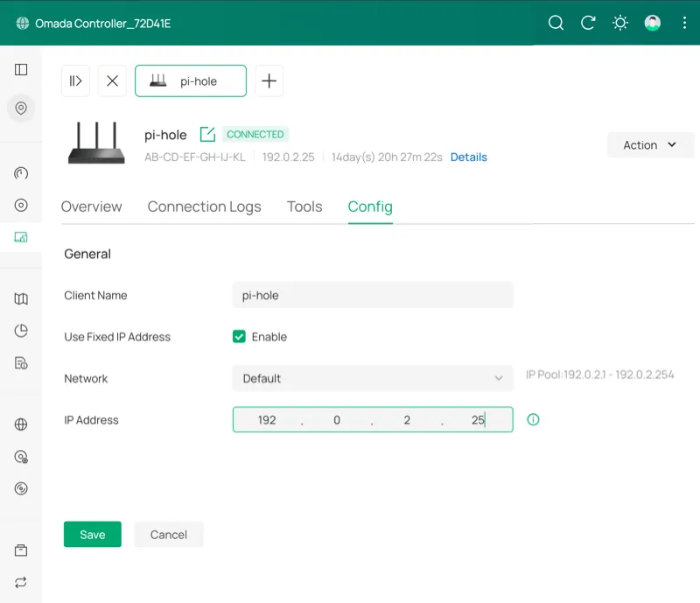700x603 pixels.
Task: Open the account avatar menu
Action: click(x=653, y=23)
